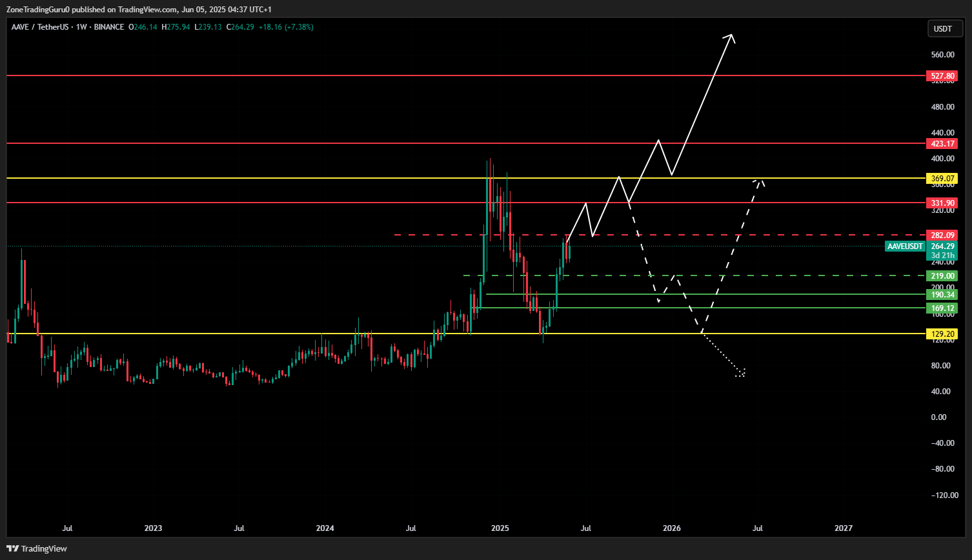Click the −40.00 price scale value
Screen dimensions: 972x560
pos(942,443)
